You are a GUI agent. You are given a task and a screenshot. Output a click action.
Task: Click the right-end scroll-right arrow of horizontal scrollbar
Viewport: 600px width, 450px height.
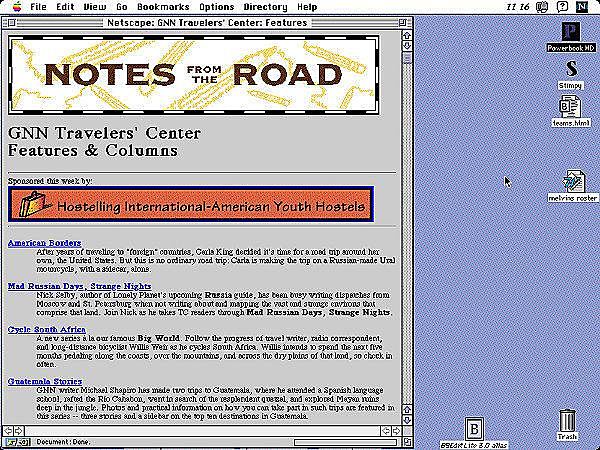(396, 431)
